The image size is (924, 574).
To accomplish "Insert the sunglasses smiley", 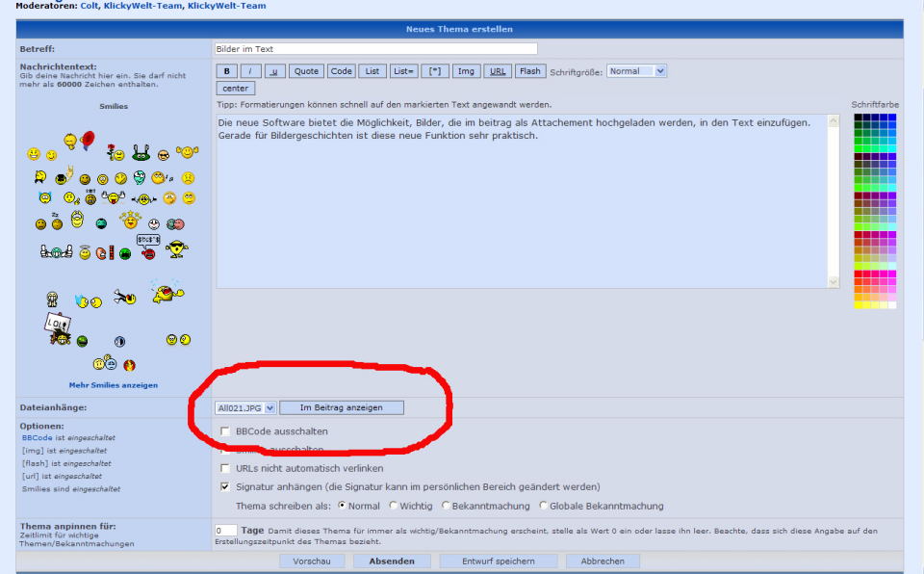I will click(164, 154).
